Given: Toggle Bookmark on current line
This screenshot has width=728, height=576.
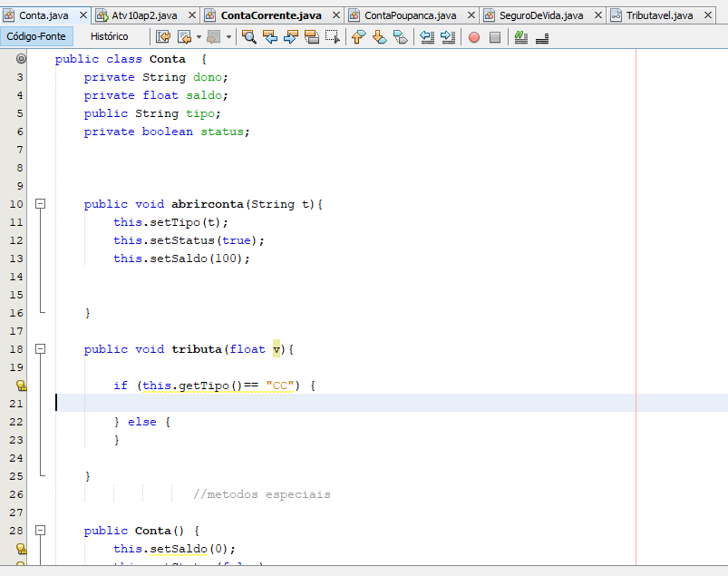Looking at the screenshot, I should point(400,37).
